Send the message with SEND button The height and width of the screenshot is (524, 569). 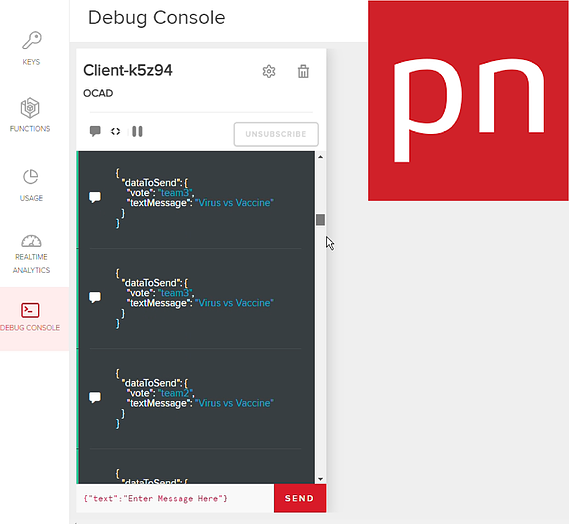300,498
